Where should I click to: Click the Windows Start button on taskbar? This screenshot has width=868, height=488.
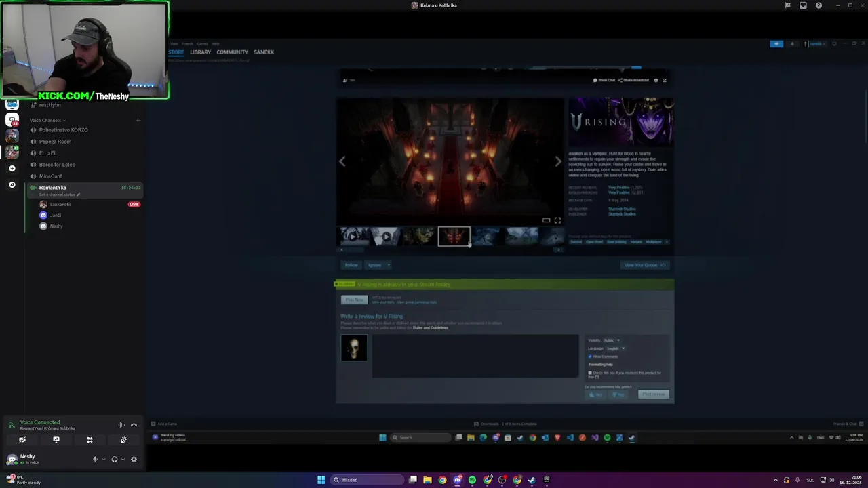pos(321,480)
